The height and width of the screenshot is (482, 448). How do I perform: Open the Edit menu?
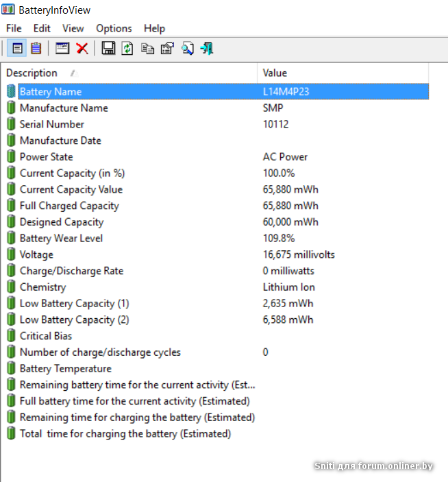[42, 28]
